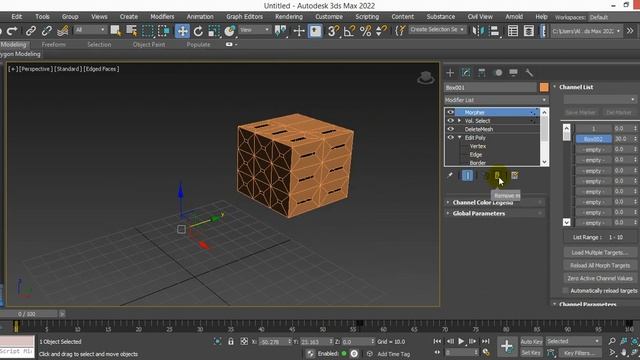Collapse the Edit Poly modifier tree
The image size is (640, 360).
[460, 138]
